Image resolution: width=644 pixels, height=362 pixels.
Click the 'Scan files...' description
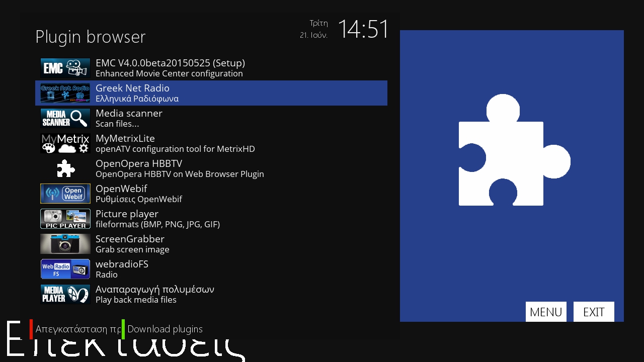pos(117,124)
